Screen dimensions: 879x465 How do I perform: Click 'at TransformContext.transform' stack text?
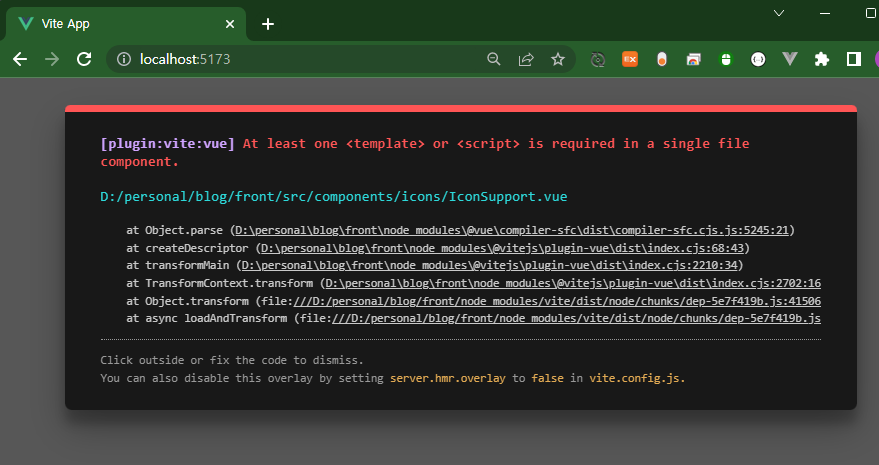220,283
